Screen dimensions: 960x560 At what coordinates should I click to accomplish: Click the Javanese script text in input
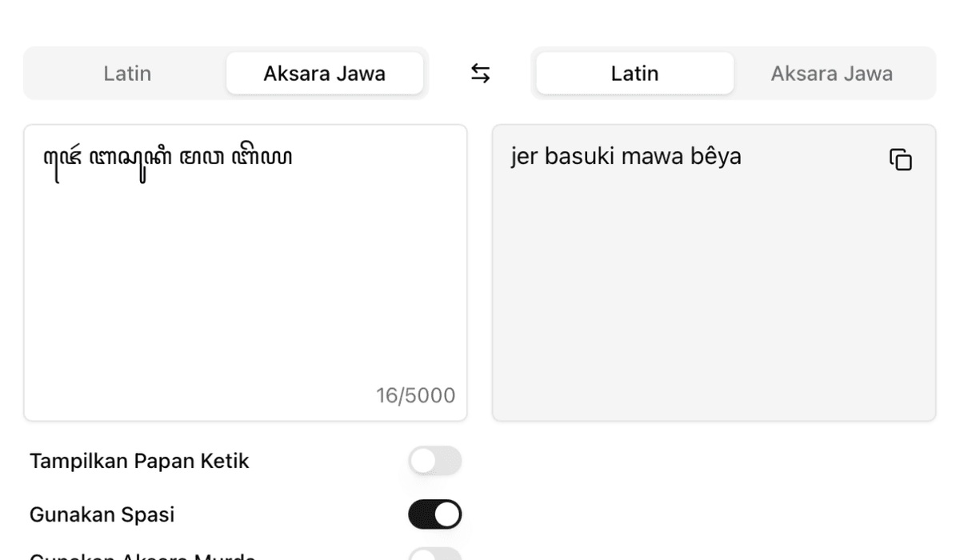coord(167,158)
